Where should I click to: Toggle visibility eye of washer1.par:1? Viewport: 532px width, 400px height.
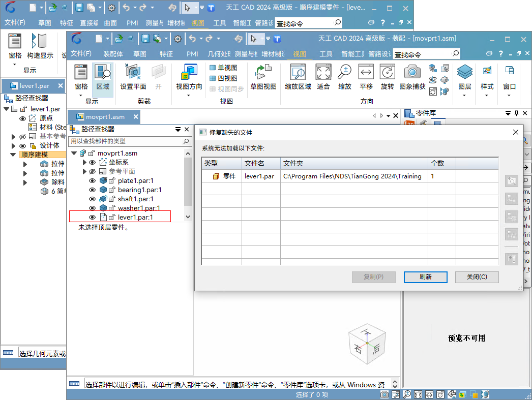pos(92,208)
